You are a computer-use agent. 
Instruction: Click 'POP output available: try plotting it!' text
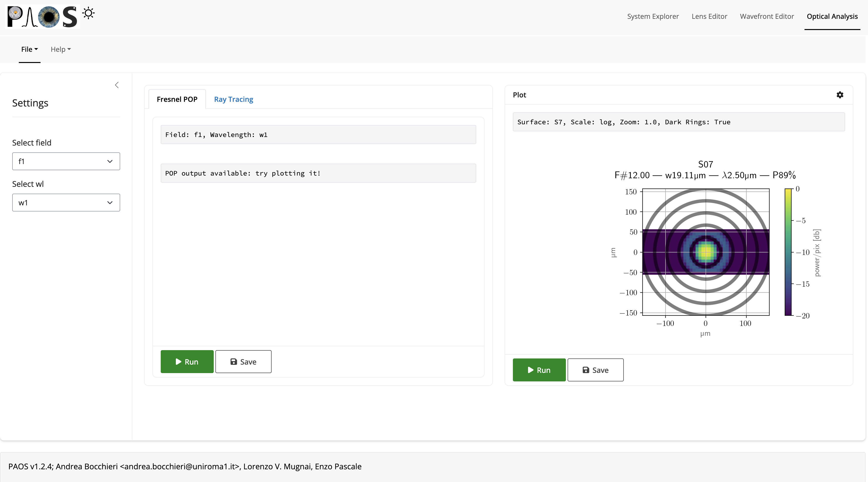click(x=243, y=173)
